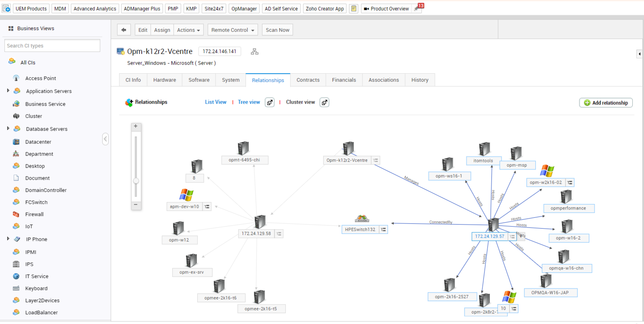The width and height of the screenshot is (644, 324).
Task: Click the Add relationship button
Action: coord(606,103)
